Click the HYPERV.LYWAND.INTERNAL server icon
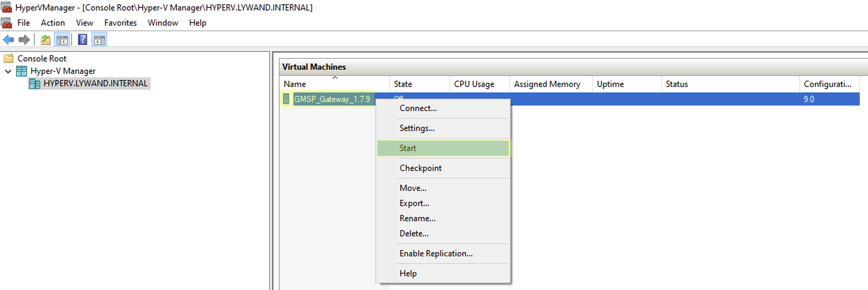The height and width of the screenshot is (290, 868). pyautogui.click(x=34, y=83)
